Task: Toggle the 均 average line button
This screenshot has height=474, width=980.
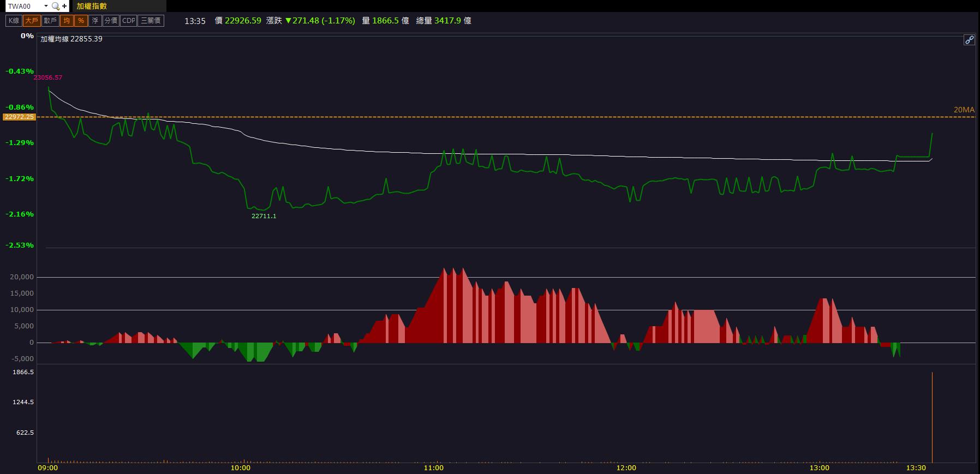Action: (67, 21)
